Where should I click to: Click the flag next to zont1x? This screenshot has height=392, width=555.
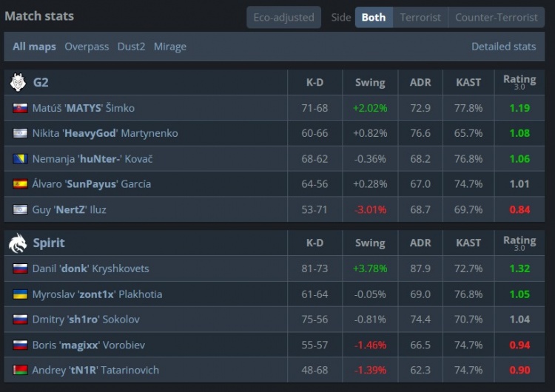[x=20, y=294]
